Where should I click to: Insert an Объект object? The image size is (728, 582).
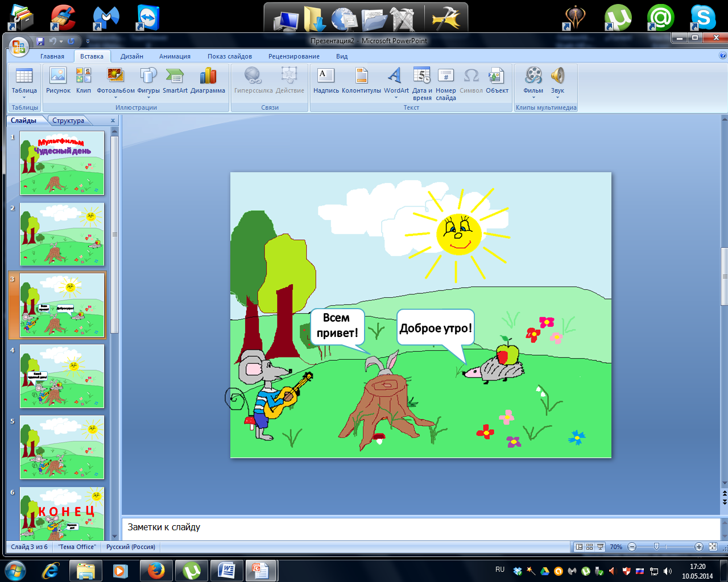point(497,81)
